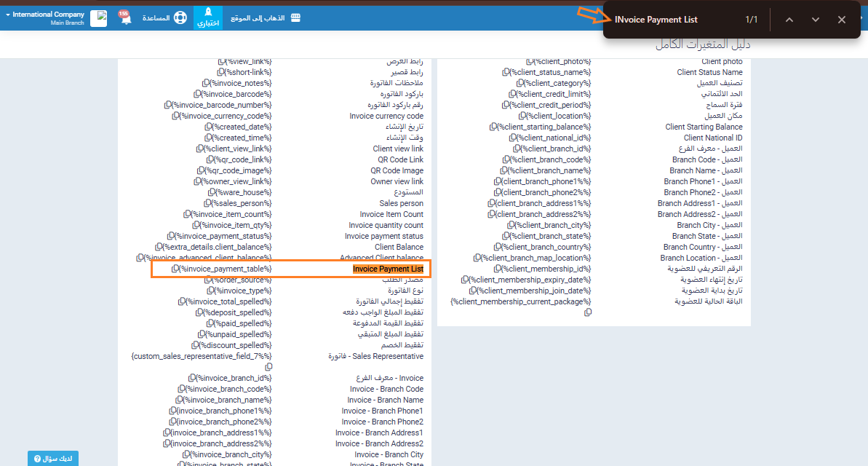
Task: Select the اختباري rocket tab
Action: [208, 17]
